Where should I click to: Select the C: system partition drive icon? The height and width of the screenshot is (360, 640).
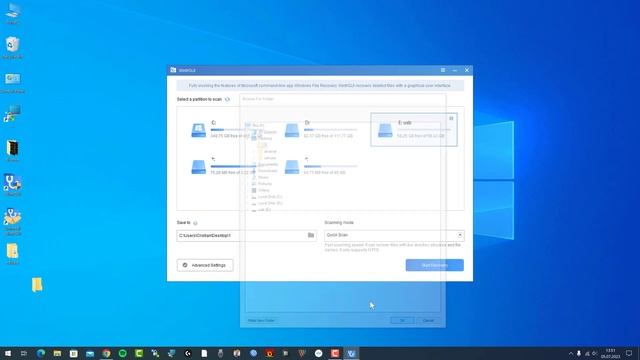pyautogui.click(x=199, y=130)
